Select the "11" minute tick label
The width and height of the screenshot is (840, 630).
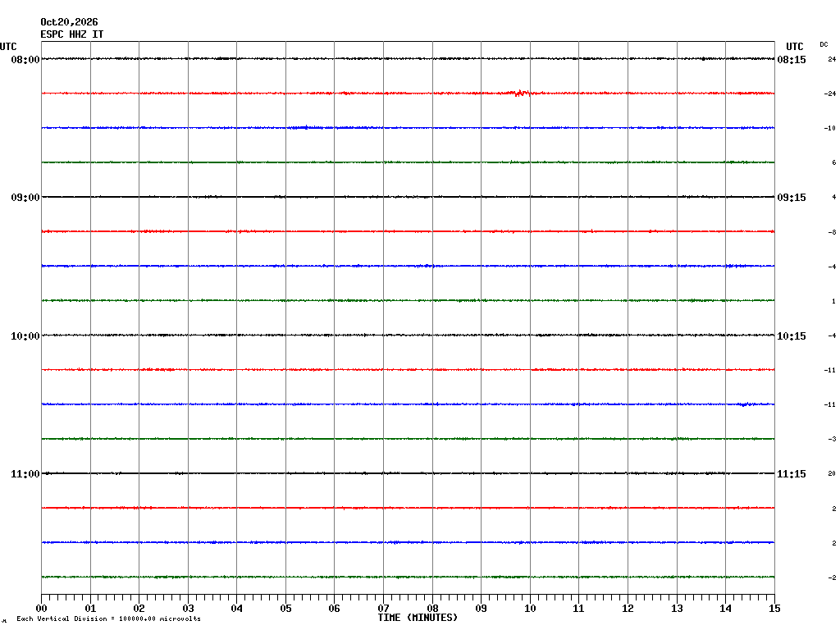pos(578,609)
